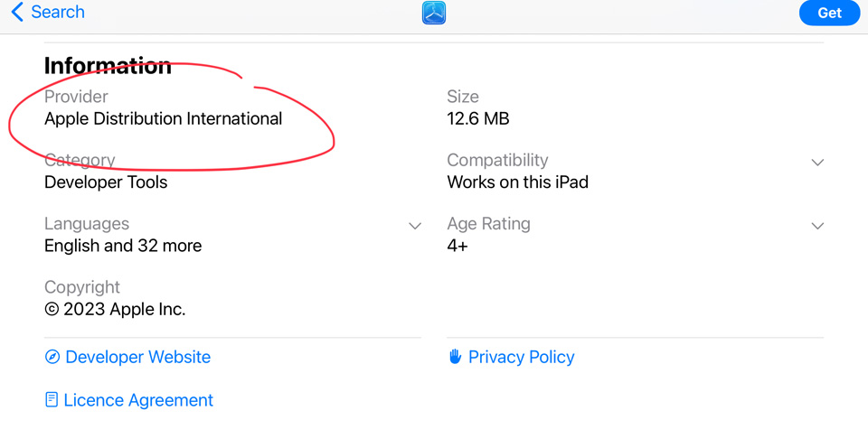Select the Provider Apple Distribution International text

164,119
